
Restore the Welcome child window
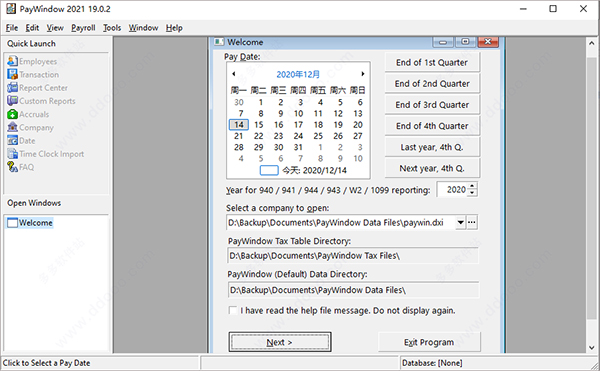click(x=465, y=42)
